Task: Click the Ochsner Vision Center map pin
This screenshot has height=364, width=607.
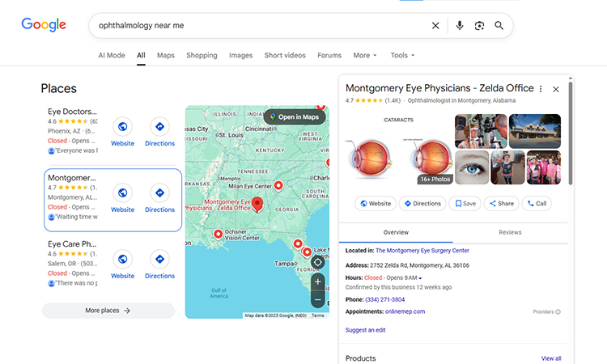Action: (x=218, y=235)
